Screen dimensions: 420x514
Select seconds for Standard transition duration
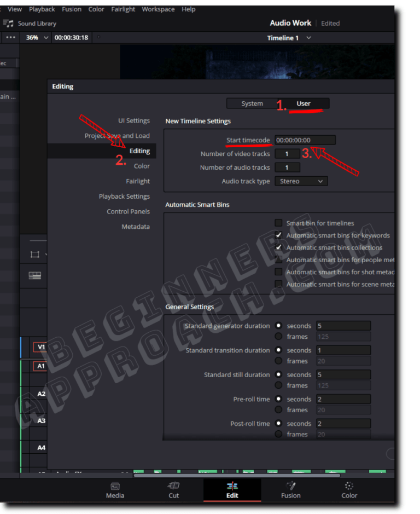278,350
